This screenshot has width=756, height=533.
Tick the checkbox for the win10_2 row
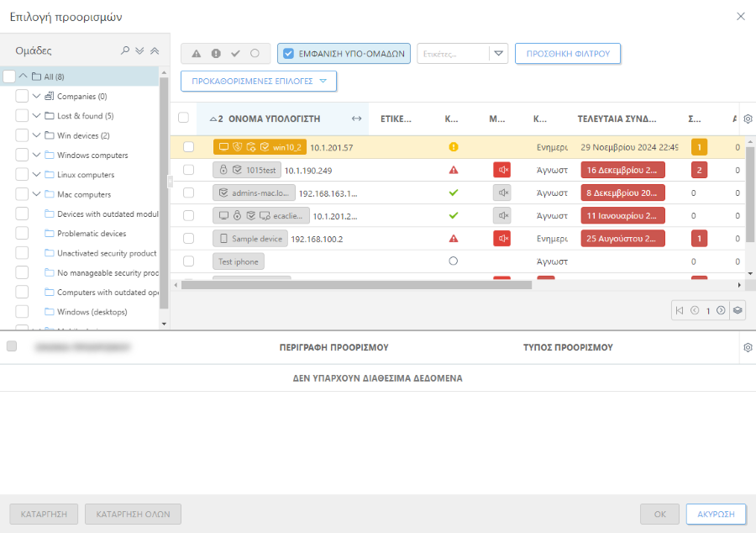click(x=189, y=147)
